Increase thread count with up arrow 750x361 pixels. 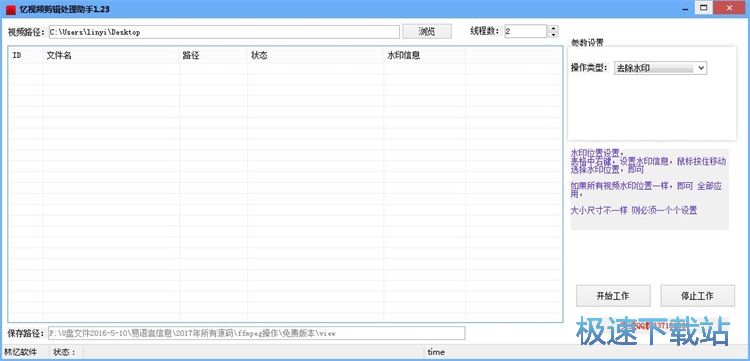click(x=553, y=28)
